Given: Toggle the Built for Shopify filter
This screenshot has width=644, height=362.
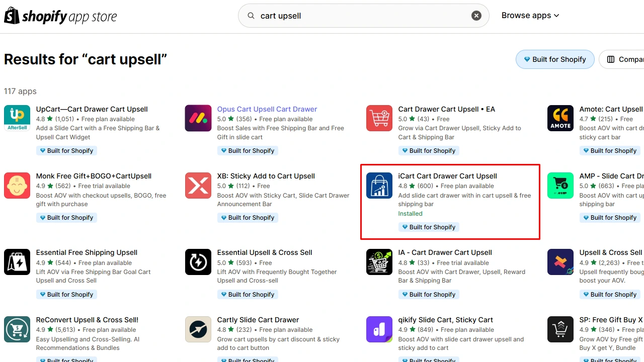Looking at the screenshot, I should pyautogui.click(x=555, y=59).
